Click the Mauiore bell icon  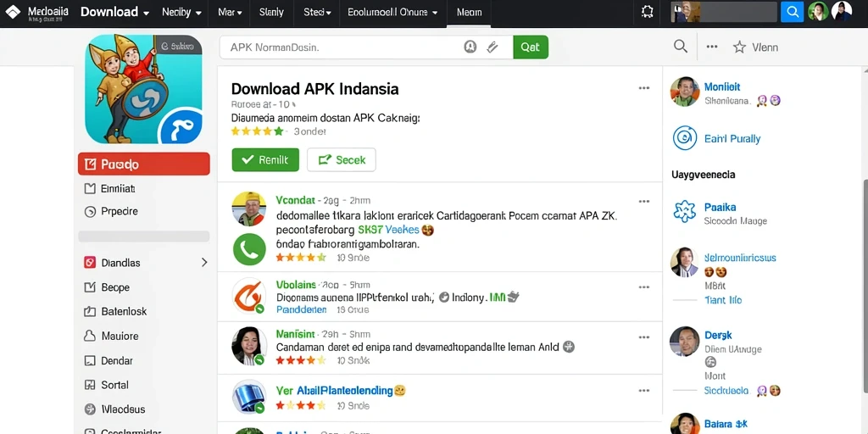(x=90, y=336)
